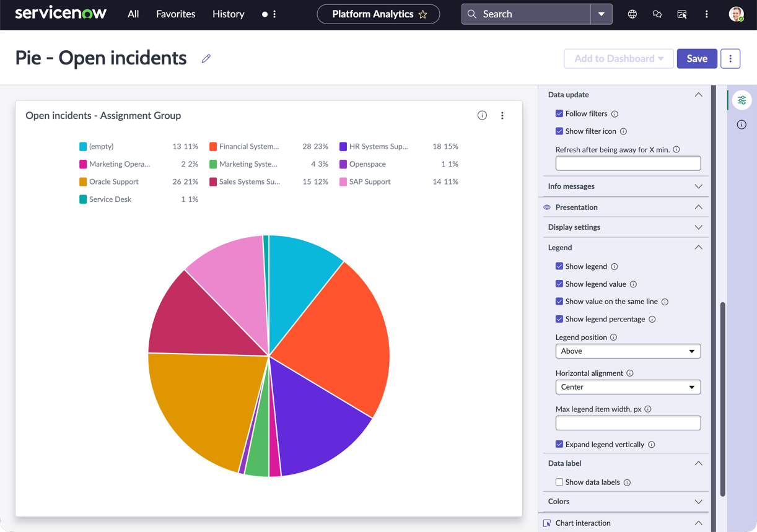
Task: Open the Horizontal alignment dropdown
Action: coord(628,387)
